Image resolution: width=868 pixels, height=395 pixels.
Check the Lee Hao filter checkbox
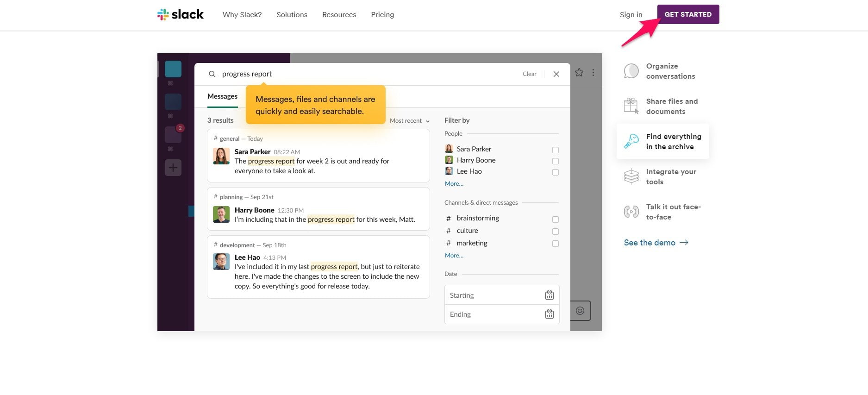[x=556, y=172]
